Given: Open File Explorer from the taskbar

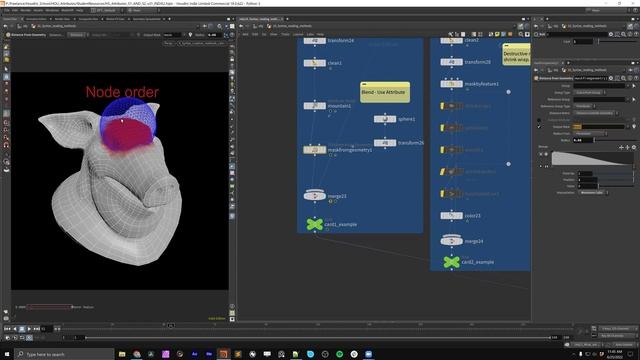Looking at the screenshot, I should 122,354.
